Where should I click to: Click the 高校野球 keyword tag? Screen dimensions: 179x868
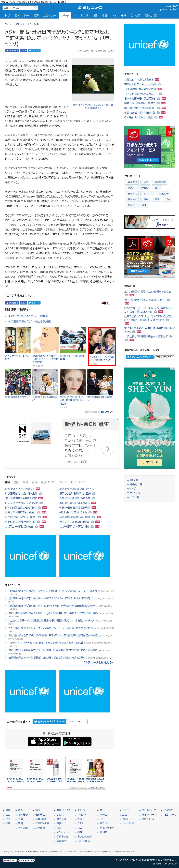pyautogui.click(x=132, y=182)
